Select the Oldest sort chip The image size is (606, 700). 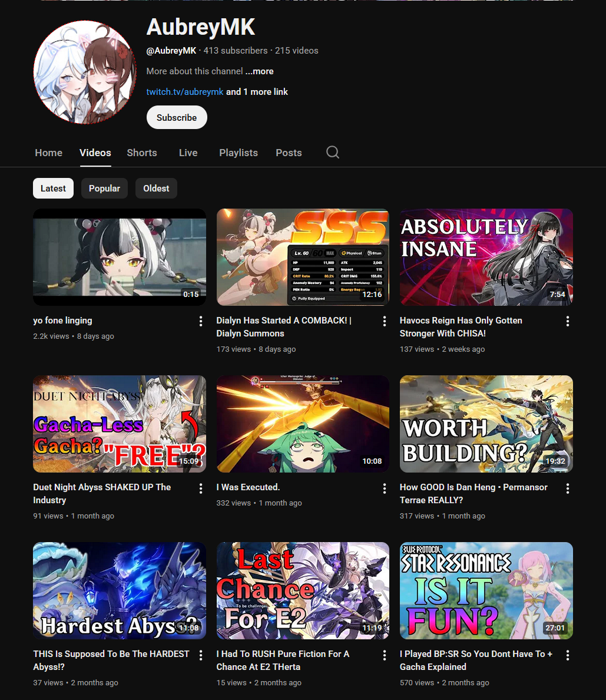(x=156, y=189)
